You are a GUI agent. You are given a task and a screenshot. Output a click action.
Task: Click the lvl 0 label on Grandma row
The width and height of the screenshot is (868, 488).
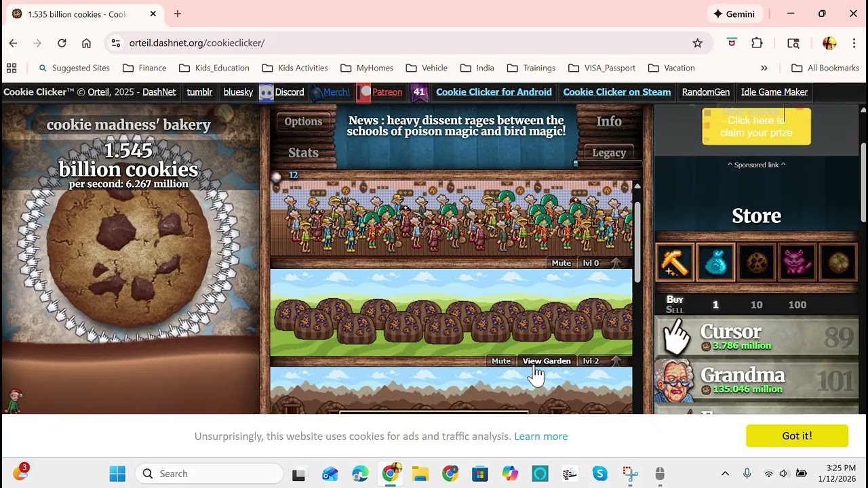(x=591, y=263)
